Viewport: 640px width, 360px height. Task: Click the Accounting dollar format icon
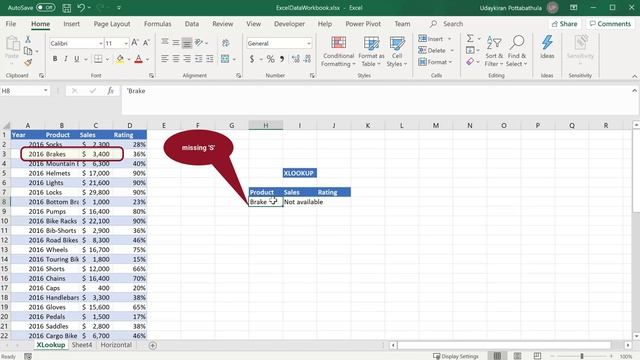point(252,59)
